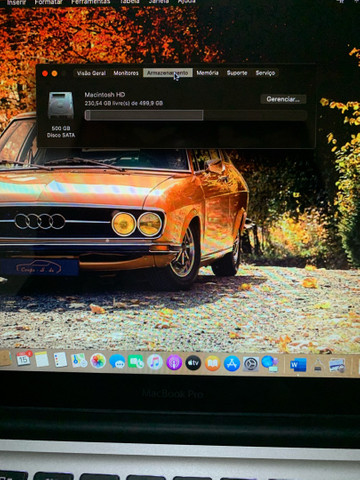Open the Calendar app in dock

click(23, 359)
